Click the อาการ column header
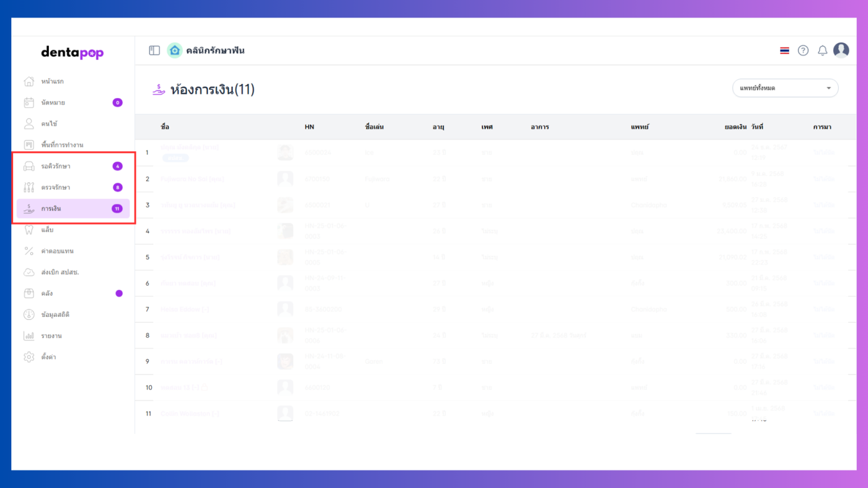 [x=540, y=126]
